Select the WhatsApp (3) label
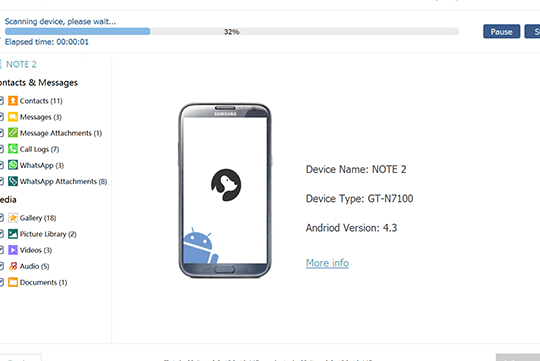Screen dimensions: 540x361 [42, 165]
